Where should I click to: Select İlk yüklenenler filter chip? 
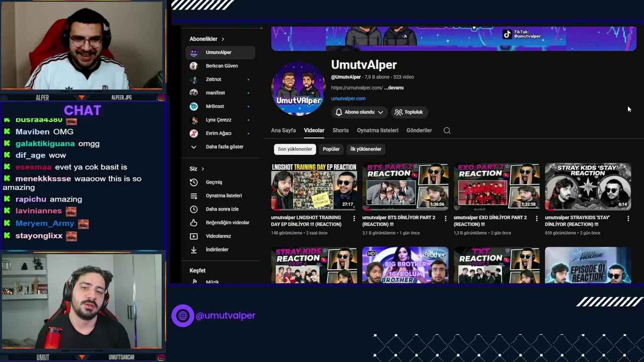[x=366, y=149]
